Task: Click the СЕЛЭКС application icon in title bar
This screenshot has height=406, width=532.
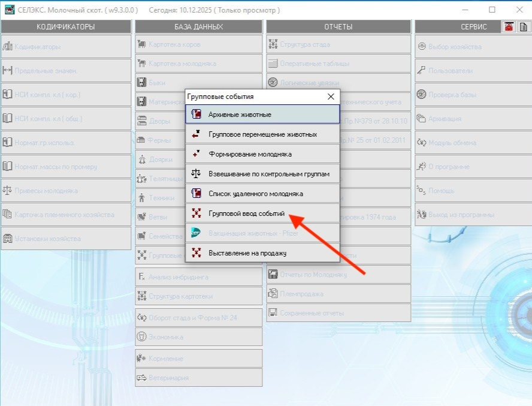Action: click(x=10, y=10)
